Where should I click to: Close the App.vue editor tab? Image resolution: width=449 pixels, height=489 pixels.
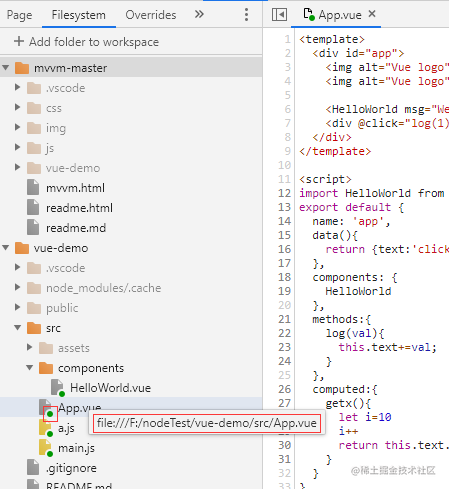tap(372, 14)
